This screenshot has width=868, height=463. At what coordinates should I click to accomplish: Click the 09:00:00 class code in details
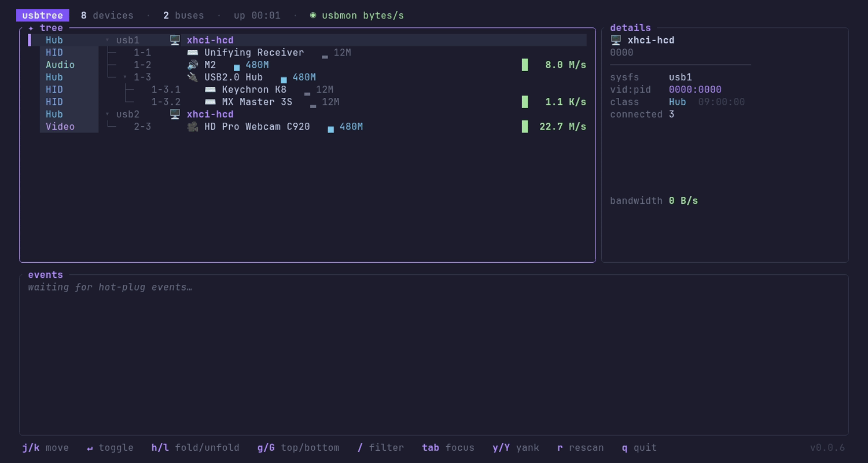point(722,102)
